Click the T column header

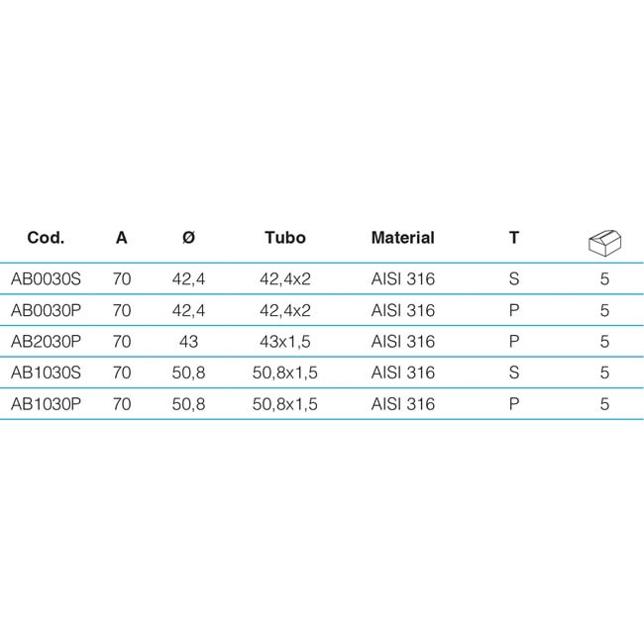click(514, 238)
